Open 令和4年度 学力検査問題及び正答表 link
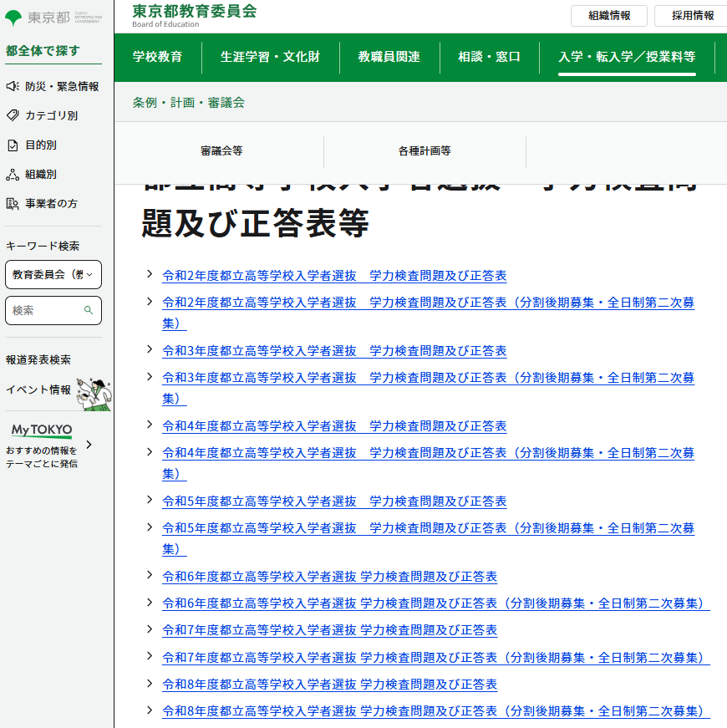The image size is (727, 728). 334,426
